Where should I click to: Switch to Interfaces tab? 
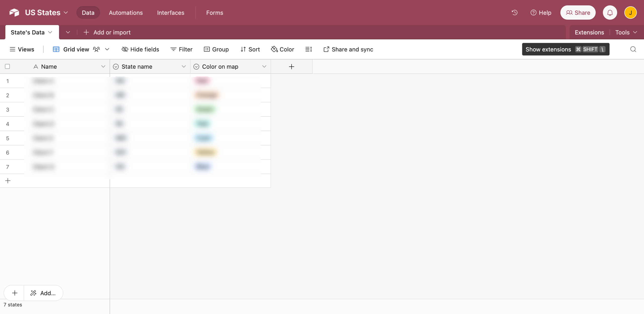coord(171,13)
